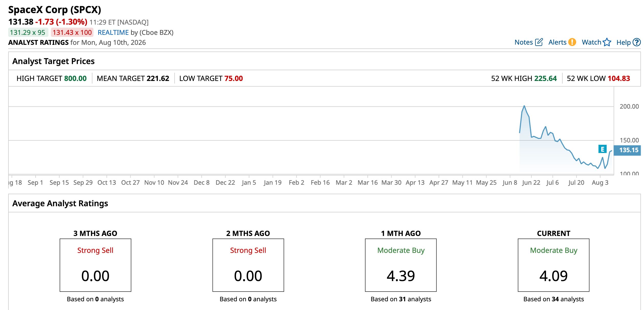Open the Help link
The image size is (644, 310).
[x=624, y=43]
